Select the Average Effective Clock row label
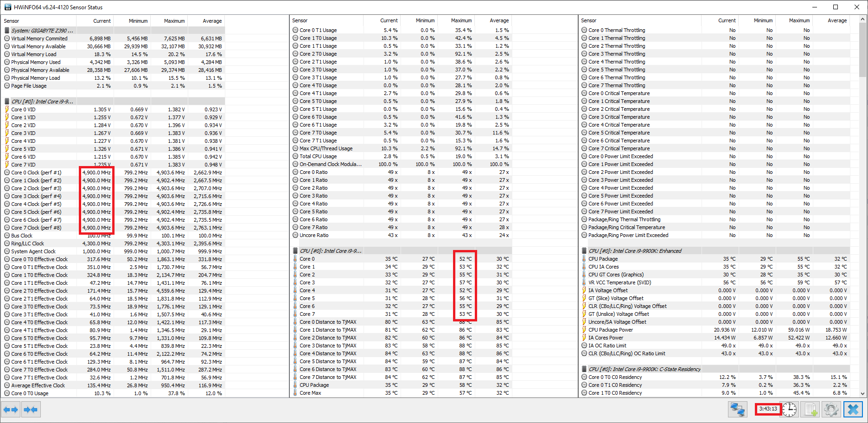868x423 pixels. click(38, 385)
